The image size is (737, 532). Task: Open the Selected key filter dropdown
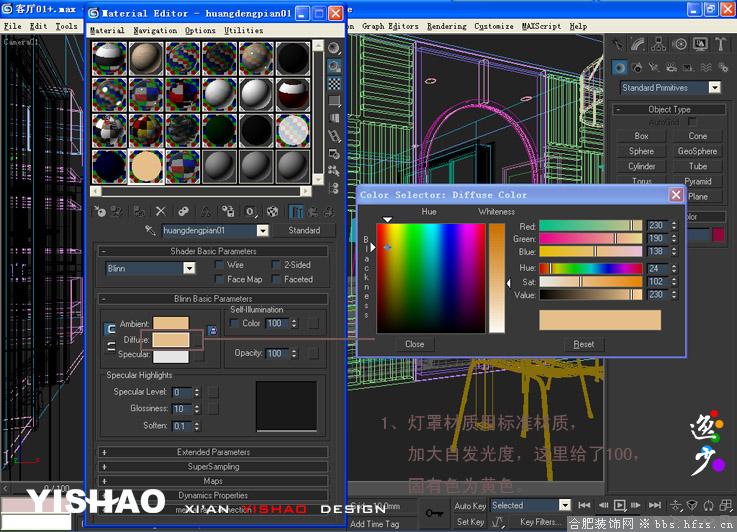point(565,505)
